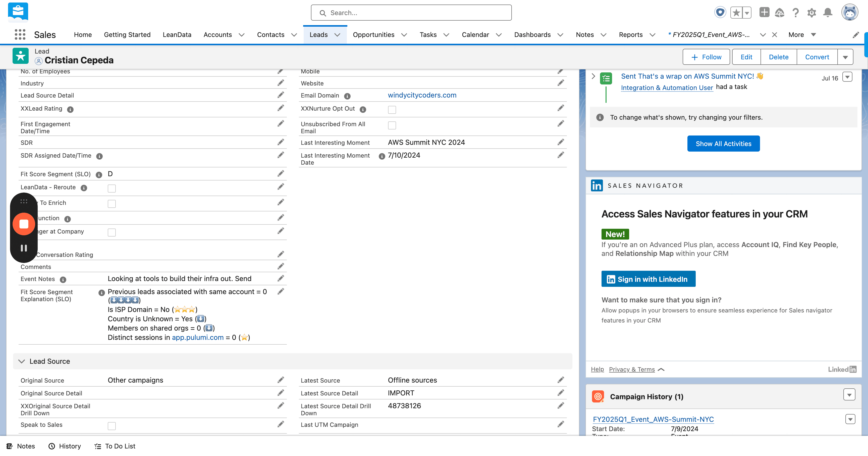Edit the Latest Source pencil icon
868x456 pixels.
(560, 380)
